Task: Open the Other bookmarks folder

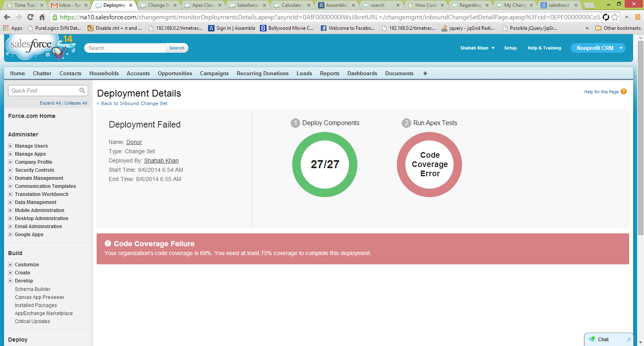Action: point(618,28)
